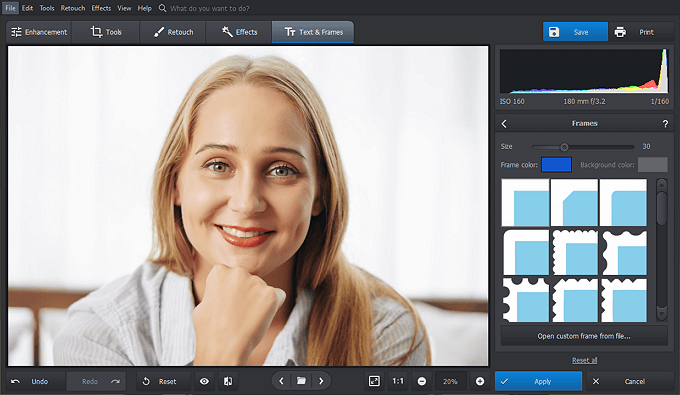The width and height of the screenshot is (680, 395).
Task: Cancel frame changes with Cancel button
Action: pos(629,382)
